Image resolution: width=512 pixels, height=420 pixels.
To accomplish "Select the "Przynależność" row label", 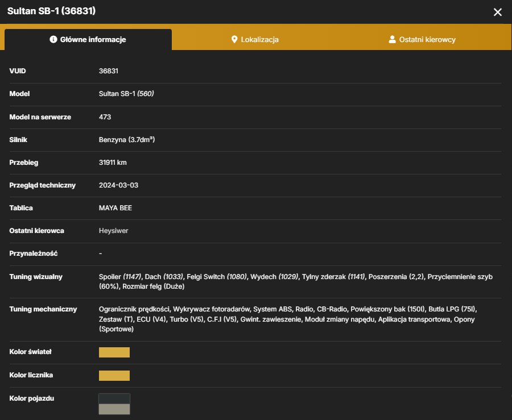I will pos(34,253).
